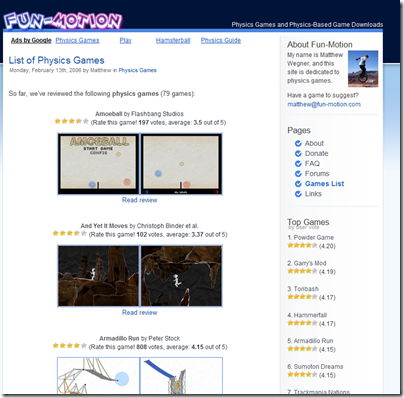Email matthew@fun-motion.com
The height and width of the screenshot is (398, 404).
[324, 104]
